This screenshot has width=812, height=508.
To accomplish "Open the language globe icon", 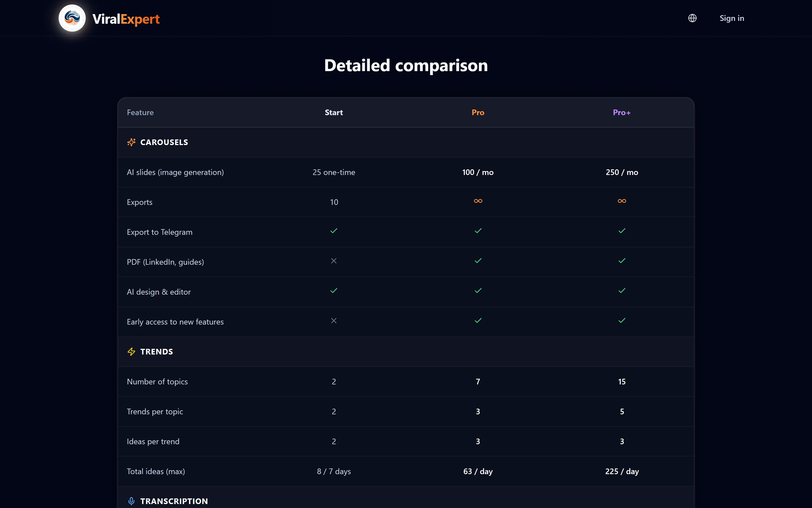I will [x=692, y=18].
